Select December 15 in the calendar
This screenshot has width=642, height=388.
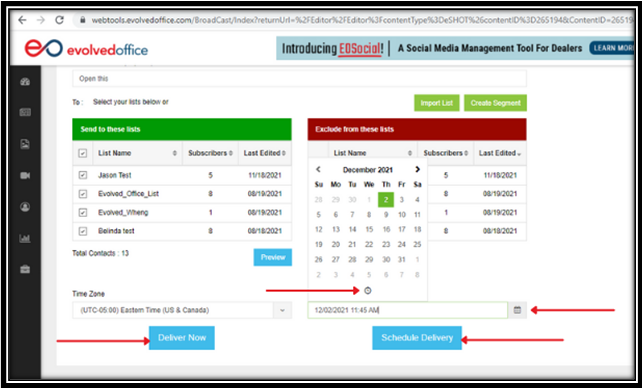click(369, 229)
